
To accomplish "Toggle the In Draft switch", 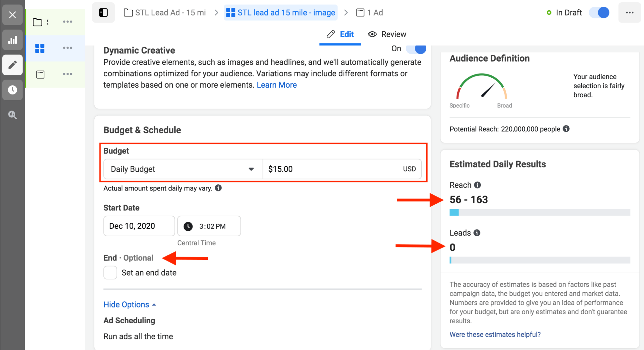I will (x=599, y=13).
